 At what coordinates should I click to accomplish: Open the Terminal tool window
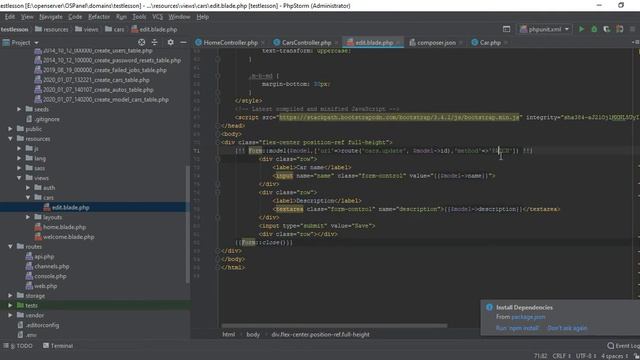click(x=58, y=346)
